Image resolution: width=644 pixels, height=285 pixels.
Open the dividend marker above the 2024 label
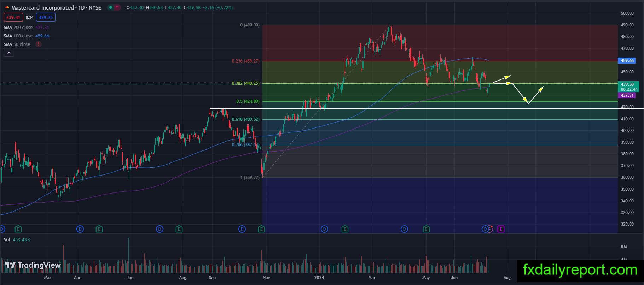(324, 229)
